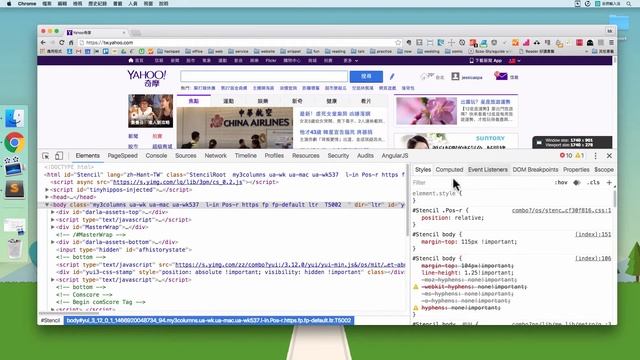Open the Audits tab
Screen dimensions: 640x360
365,156
